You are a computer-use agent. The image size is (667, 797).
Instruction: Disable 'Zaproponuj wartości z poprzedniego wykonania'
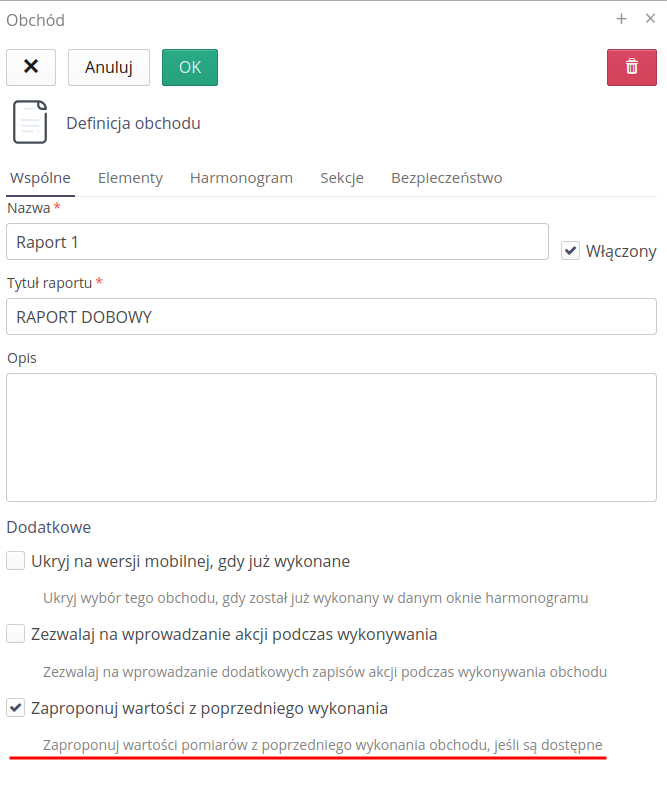(x=16, y=708)
